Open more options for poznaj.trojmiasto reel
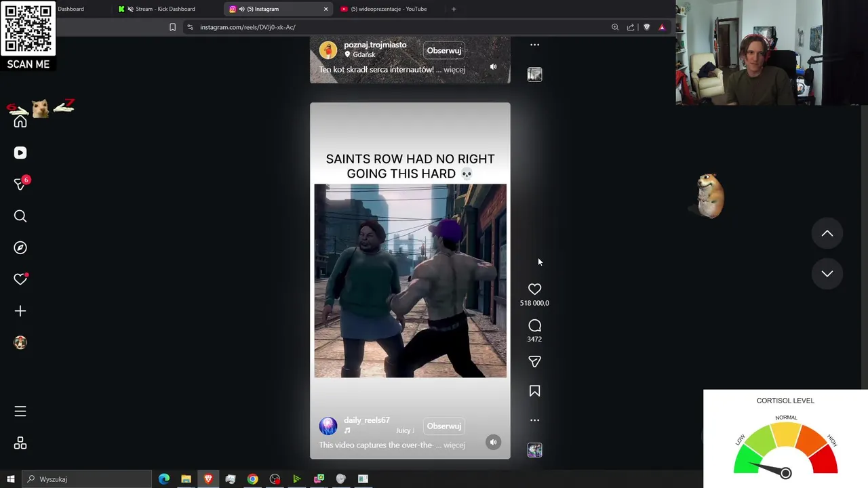The image size is (868, 488). (x=534, y=45)
